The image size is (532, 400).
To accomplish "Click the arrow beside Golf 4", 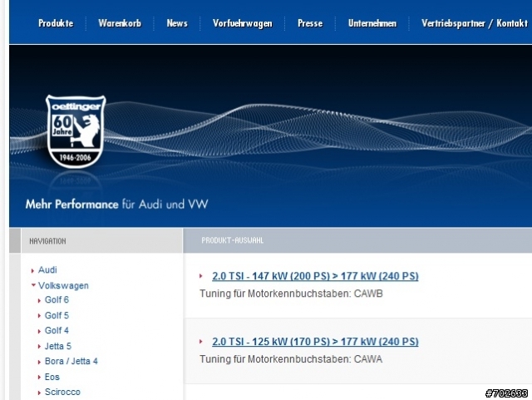I will coord(39,331).
